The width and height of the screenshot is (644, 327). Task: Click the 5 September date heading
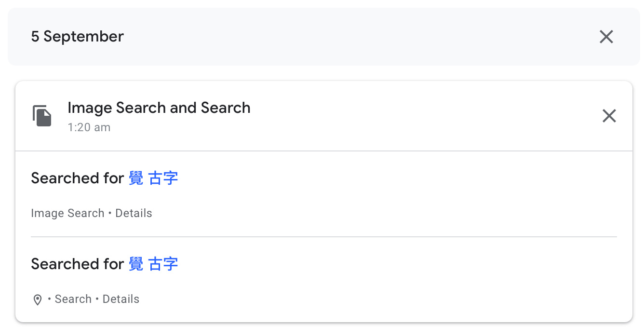(78, 37)
